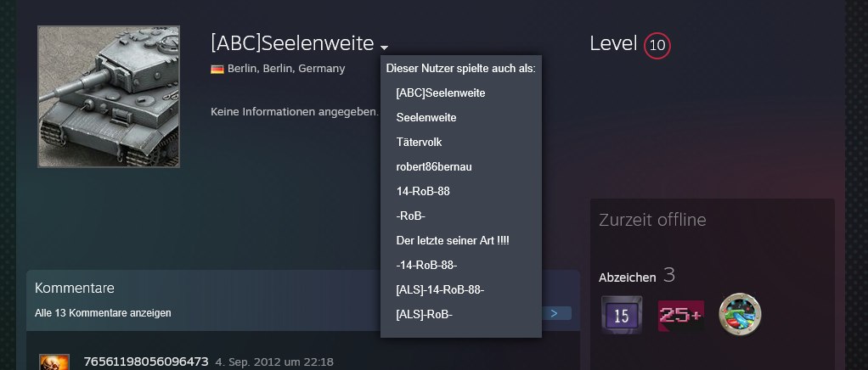Click the Level 10 circle badge
The width and height of the screenshot is (868, 370).
657,46
